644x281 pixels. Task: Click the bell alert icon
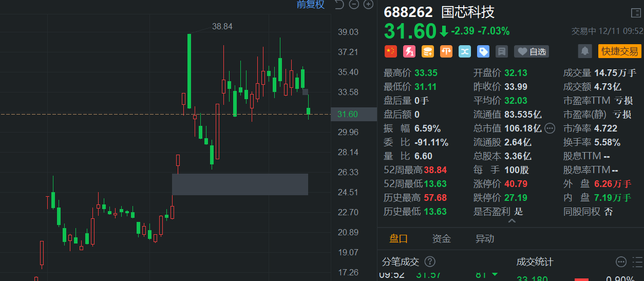coord(584,51)
